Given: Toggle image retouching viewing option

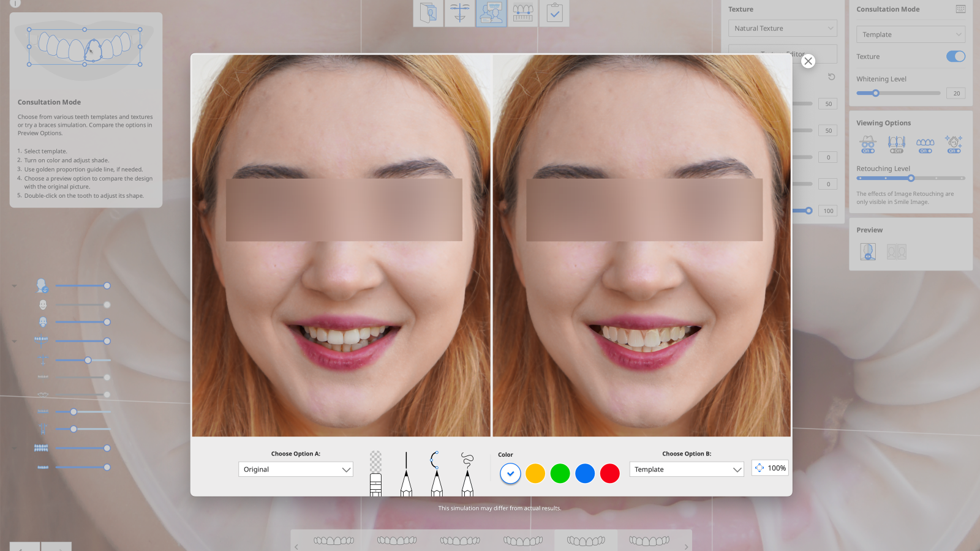Looking at the screenshot, I should [x=954, y=144].
